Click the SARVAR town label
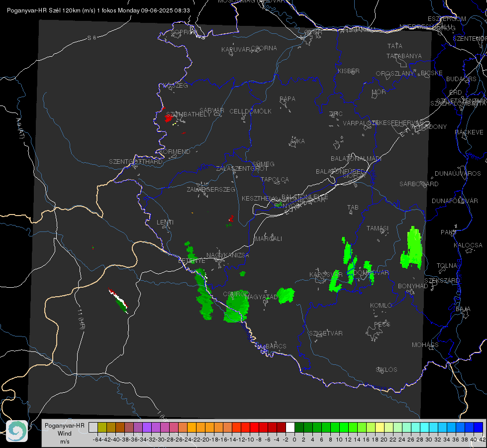The image size is (487, 448). [212, 110]
